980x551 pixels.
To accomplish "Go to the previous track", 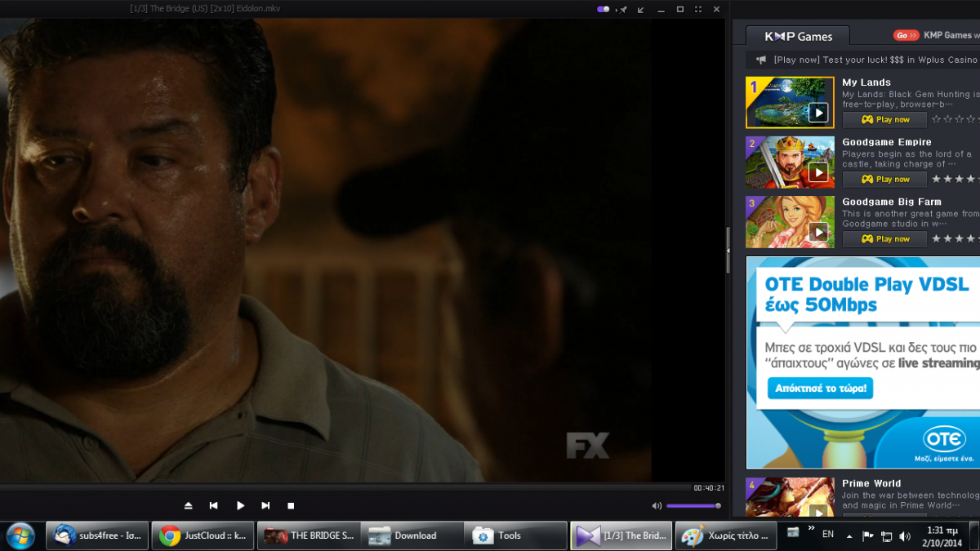I will point(214,506).
